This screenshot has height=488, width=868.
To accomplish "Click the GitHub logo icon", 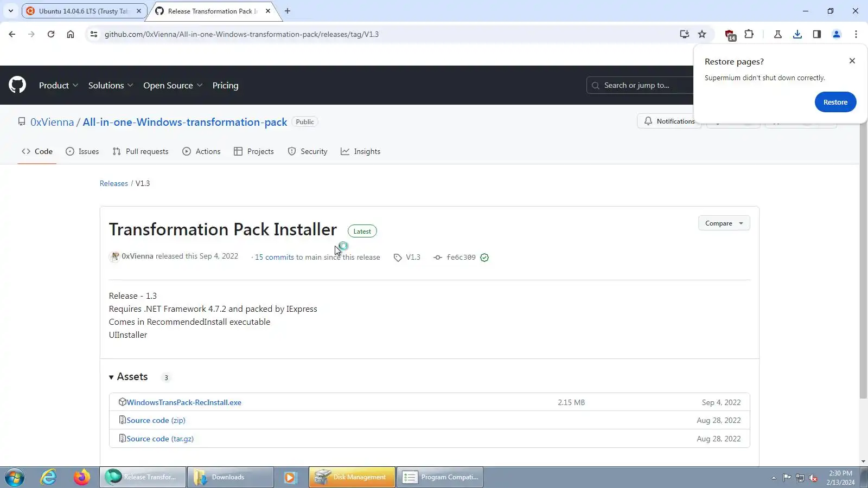I will click(17, 85).
